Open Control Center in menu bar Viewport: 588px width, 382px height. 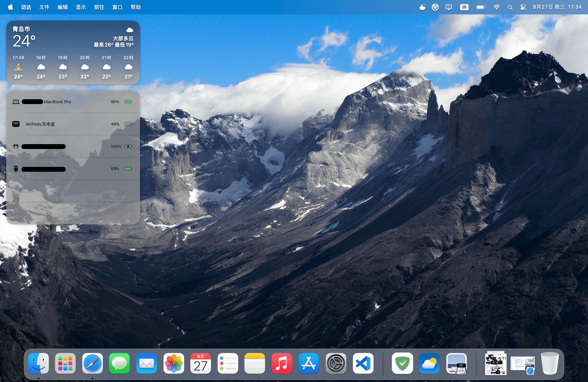pyautogui.click(x=523, y=7)
